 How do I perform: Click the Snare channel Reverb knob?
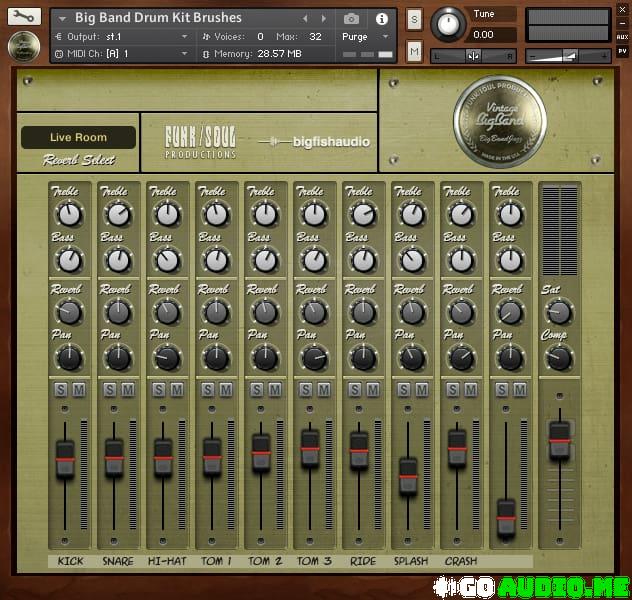[118, 312]
